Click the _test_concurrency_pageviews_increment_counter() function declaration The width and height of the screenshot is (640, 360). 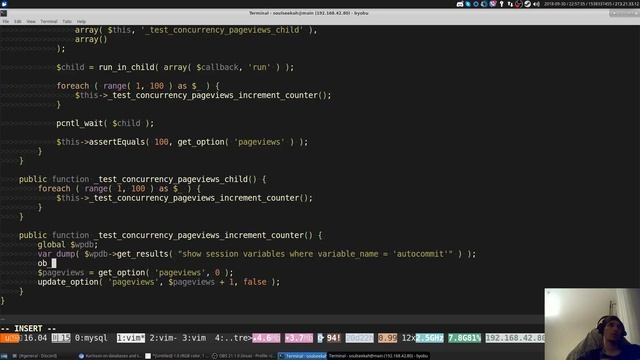pos(170,235)
